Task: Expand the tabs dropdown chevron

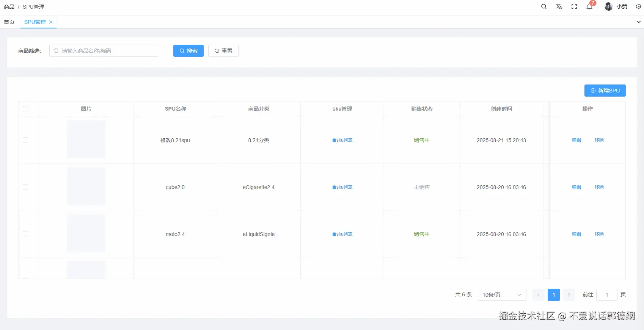Action: tap(639, 22)
